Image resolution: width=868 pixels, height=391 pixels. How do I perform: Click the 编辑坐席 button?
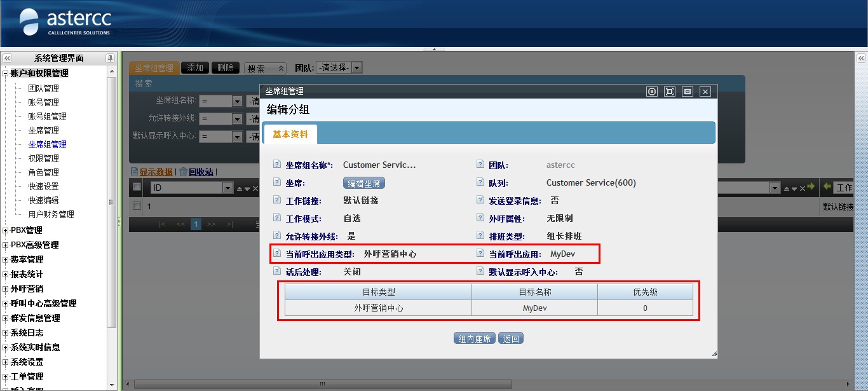364,183
